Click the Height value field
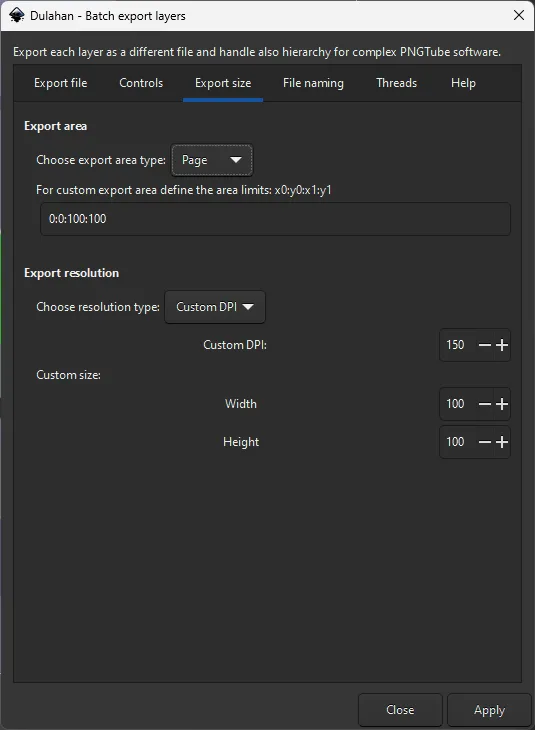 [x=455, y=442]
